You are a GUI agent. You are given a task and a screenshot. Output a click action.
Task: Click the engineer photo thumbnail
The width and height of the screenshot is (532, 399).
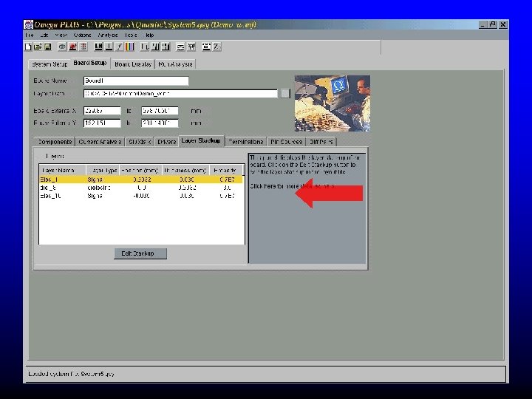[x=332, y=103]
